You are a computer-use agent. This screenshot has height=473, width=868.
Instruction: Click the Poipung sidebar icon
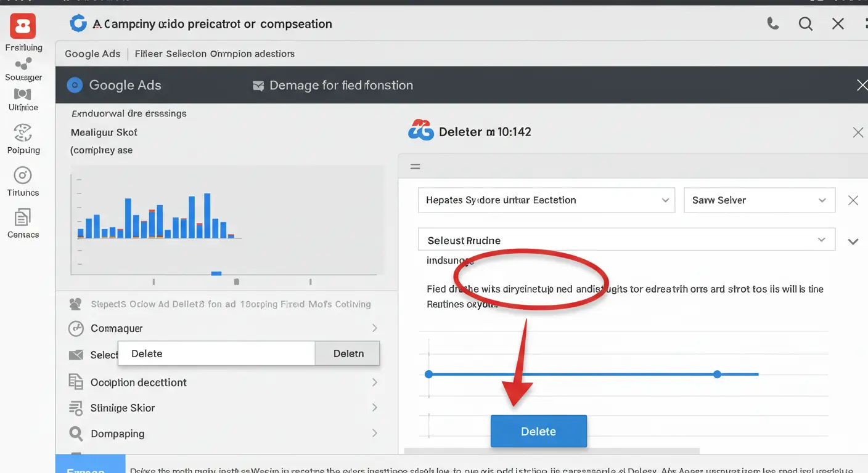pyautogui.click(x=22, y=132)
